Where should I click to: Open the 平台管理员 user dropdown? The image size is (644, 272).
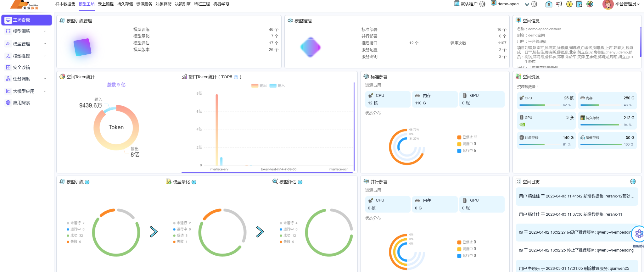click(x=627, y=4)
